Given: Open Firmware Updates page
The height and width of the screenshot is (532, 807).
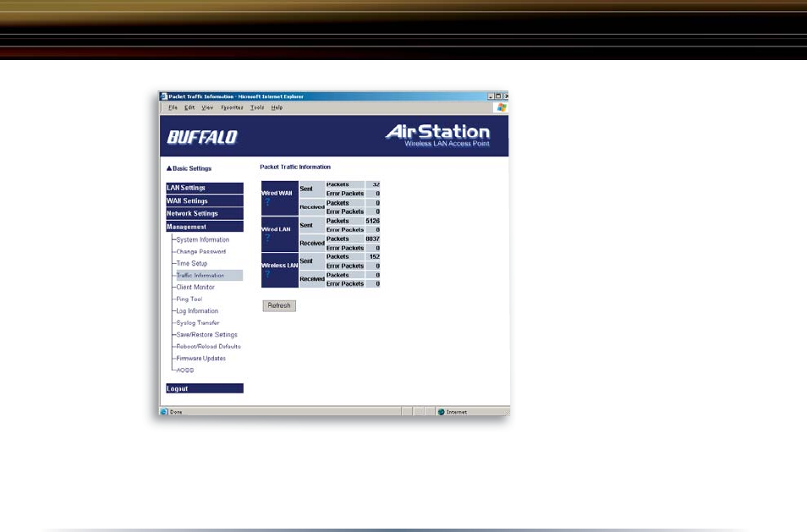Looking at the screenshot, I should [x=201, y=358].
